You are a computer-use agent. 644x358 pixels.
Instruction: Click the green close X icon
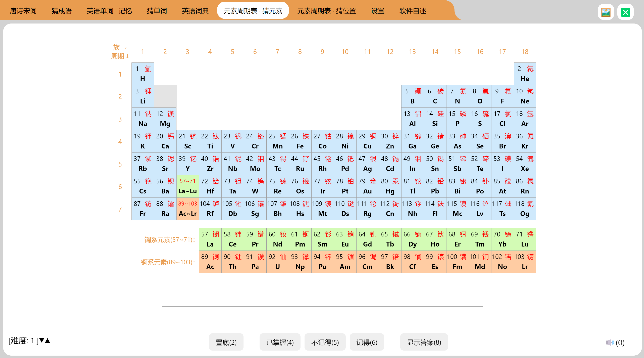[x=625, y=12]
